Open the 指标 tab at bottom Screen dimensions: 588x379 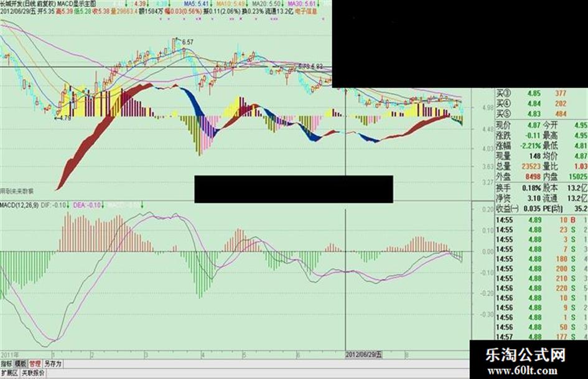point(6,363)
